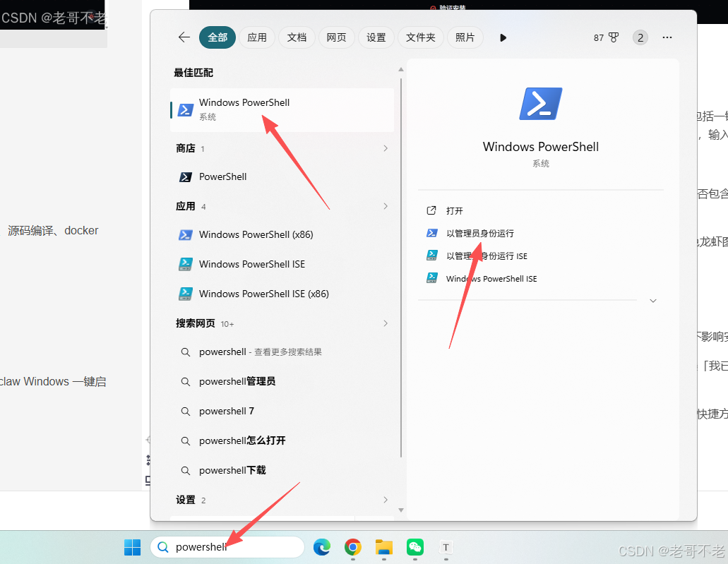Open the three-dot more options menu
Viewport: 728px width, 564px height.
point(667,37)
